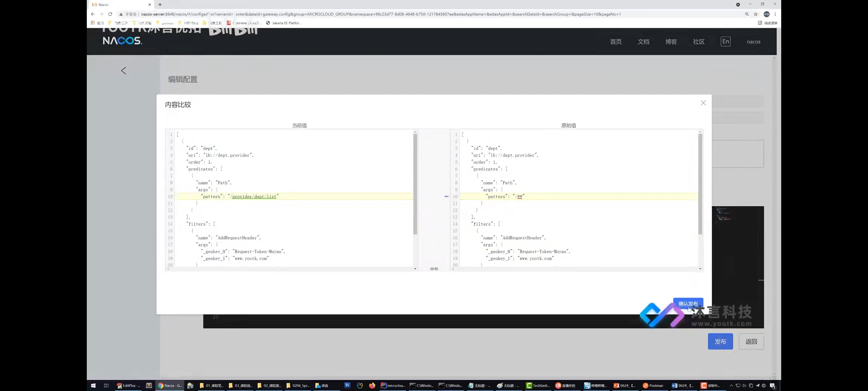Open the 阅读清单 reading list
This screenshot has height=391, width=868.
click(x=767, y=23)
